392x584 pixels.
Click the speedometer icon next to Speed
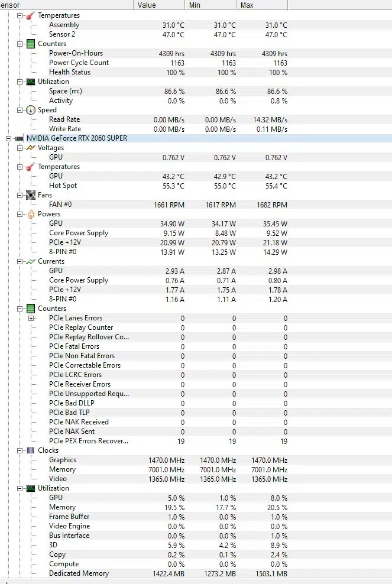(31, 111)
